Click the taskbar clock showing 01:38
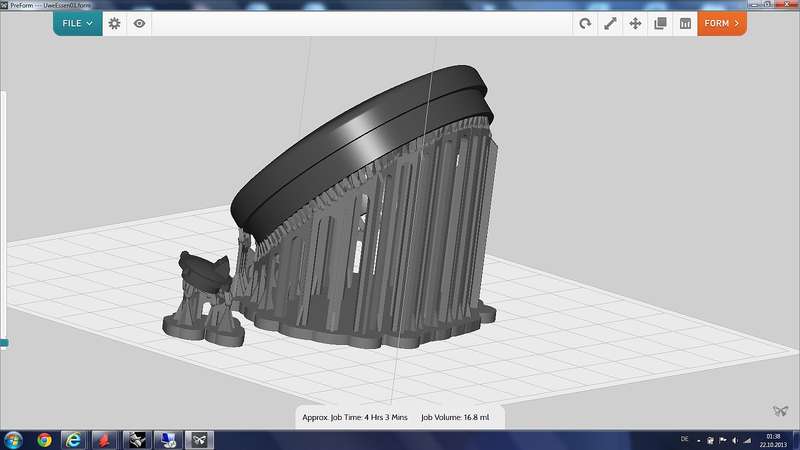This screenshot has width=800, height=450. point(773,440)
